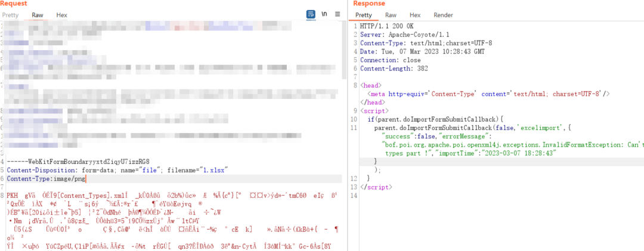Click the [Content_Types].xml binary body line
Viewport: 644px width, 251px height.
click(172, 196)
